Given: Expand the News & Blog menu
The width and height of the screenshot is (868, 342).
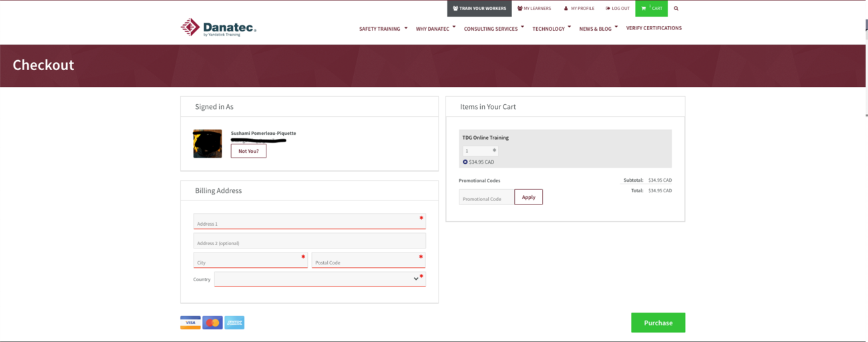Looking at the screenshot, I should click(598, 29).
